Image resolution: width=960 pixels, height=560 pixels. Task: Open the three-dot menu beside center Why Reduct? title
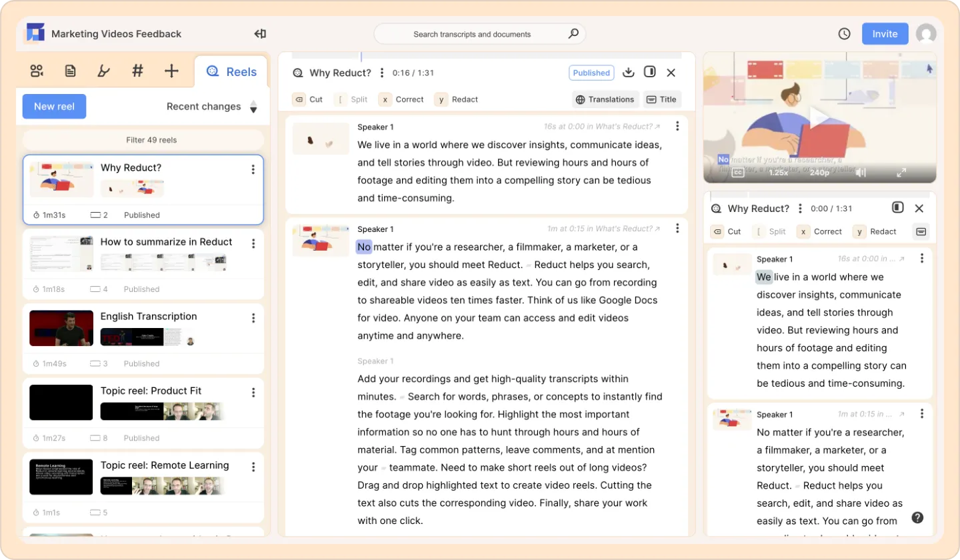coord(382,73)
